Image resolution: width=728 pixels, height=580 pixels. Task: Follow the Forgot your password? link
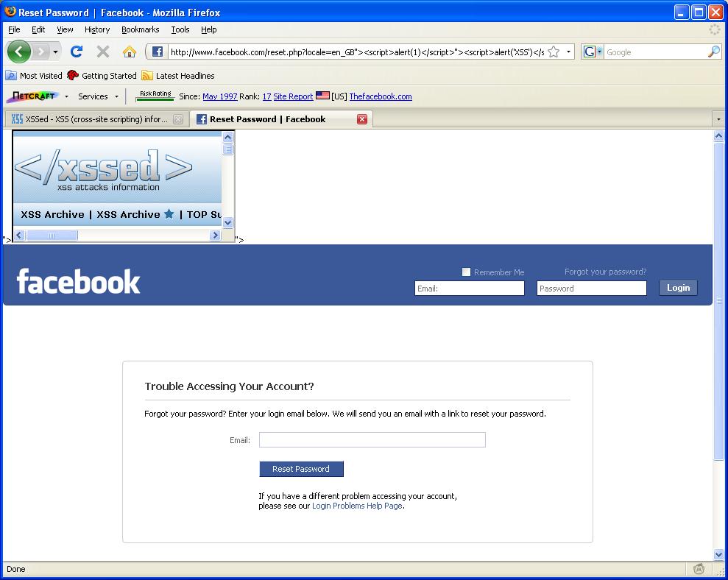click(x=605, y=272)
